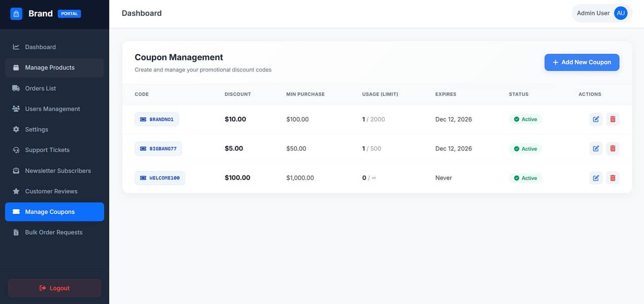The width and height of the screenshot is (644, 304).
Task: Click the 1 / 2000 usage value
Action: [x=374, y=119]
